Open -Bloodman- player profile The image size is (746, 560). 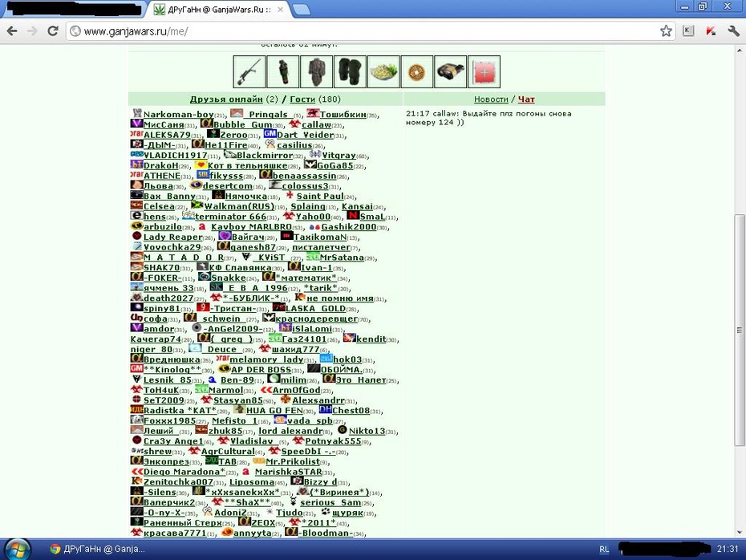tap(326, 533)
